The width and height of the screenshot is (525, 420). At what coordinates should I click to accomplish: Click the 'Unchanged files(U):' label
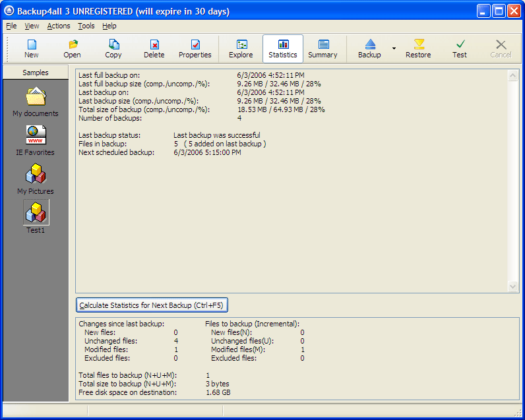(243, 341)
